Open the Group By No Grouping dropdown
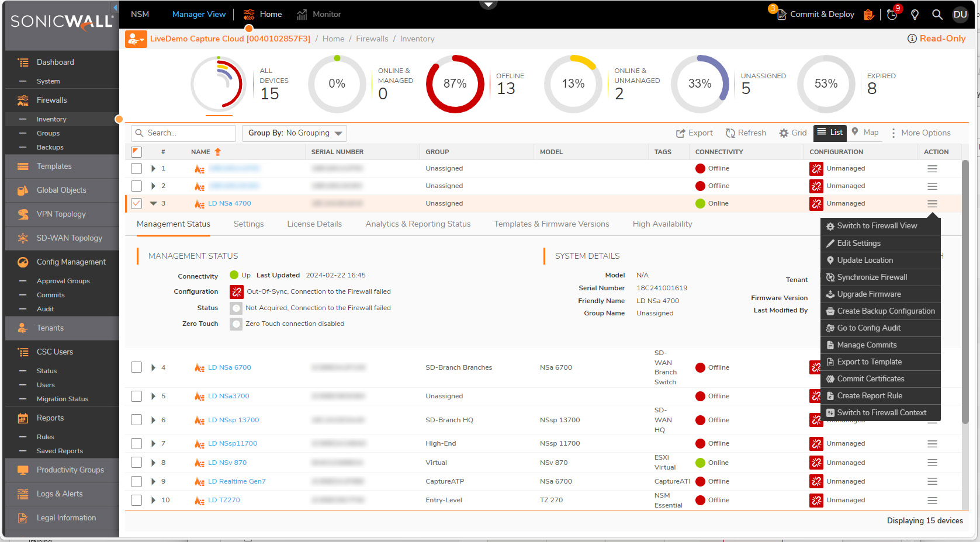The height and width of the screenshot is (542, 980). [295, 133]
